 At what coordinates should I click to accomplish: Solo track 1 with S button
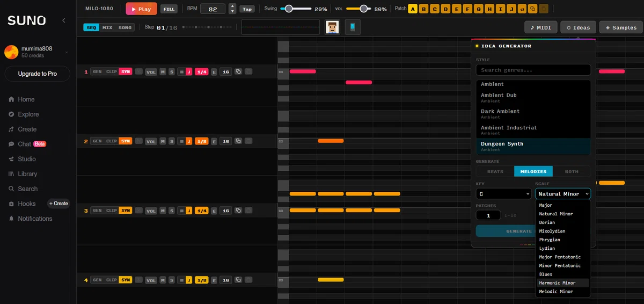(172, 72)
